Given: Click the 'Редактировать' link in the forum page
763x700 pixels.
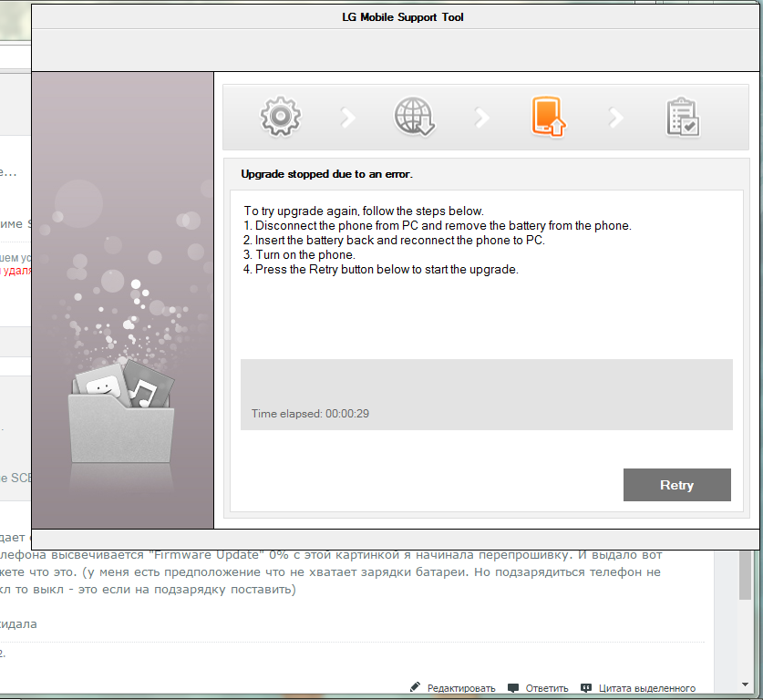Looking at the screenshot, I should click(x=461, y=688).
